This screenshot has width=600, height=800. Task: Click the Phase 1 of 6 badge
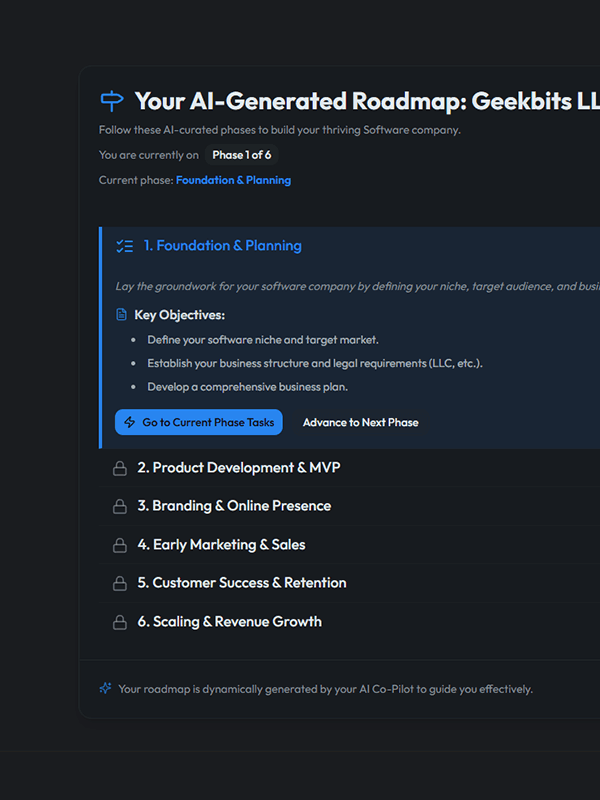click(240, 155)
